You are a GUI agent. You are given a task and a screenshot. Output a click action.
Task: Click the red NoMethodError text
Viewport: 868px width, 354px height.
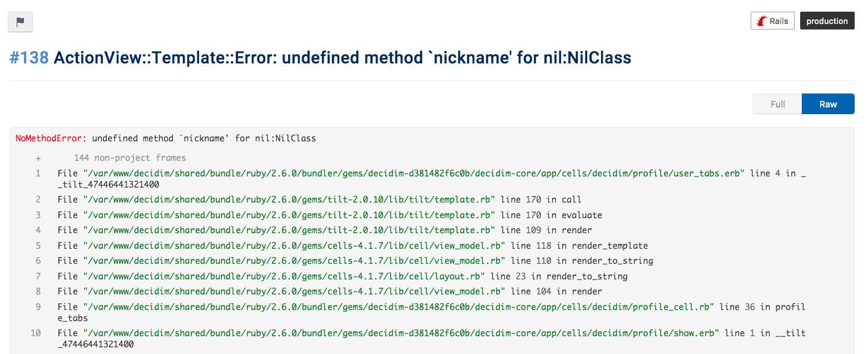[x=49, y=138]
